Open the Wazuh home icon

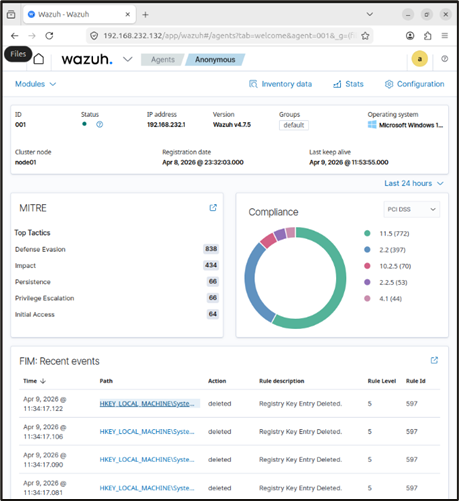[x=39, y=59]
